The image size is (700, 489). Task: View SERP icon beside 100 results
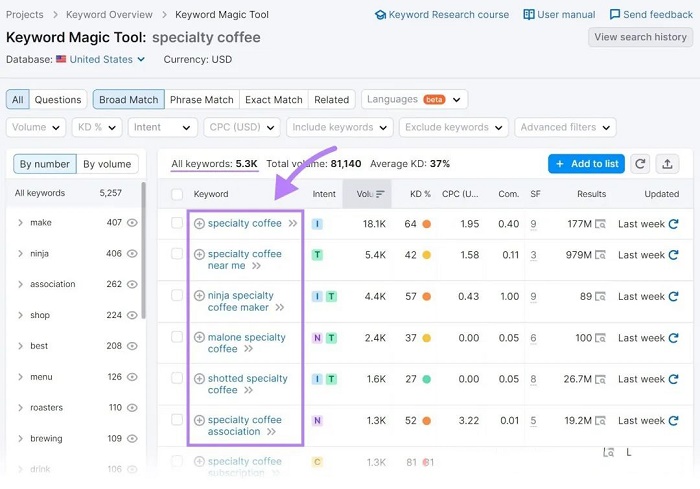pyautogui.click(x=600, y=338)
